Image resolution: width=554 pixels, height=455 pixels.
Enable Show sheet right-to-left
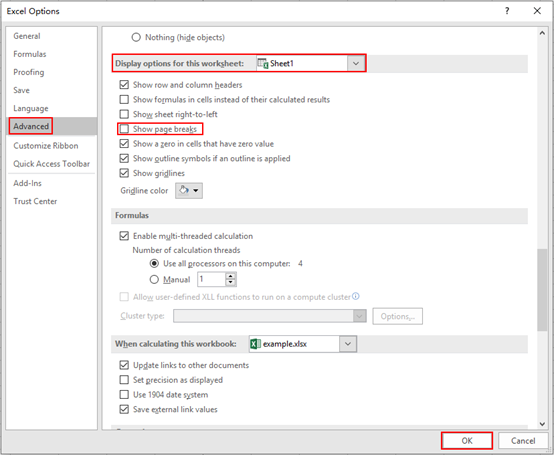pyautogui.click(x=124, y=114)
